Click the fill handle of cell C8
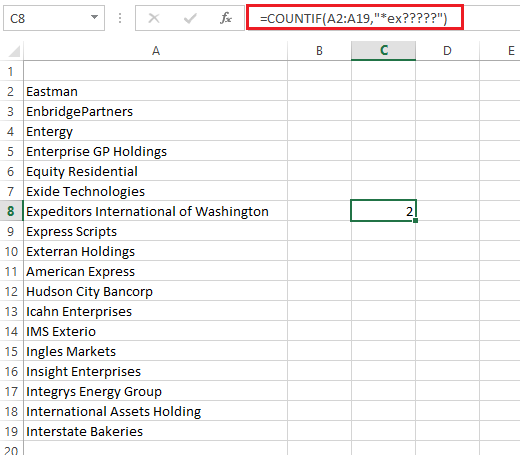 tap(415, 220)
